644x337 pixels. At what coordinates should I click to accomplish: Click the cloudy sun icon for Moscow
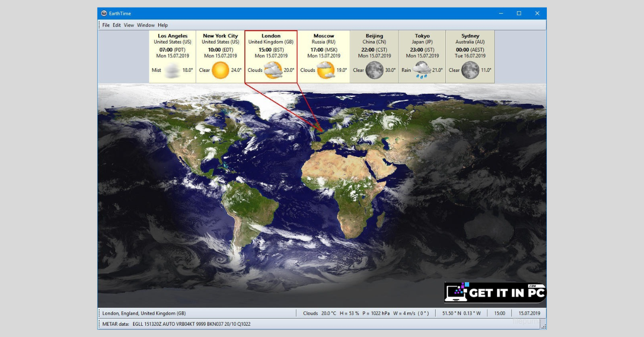325,70
